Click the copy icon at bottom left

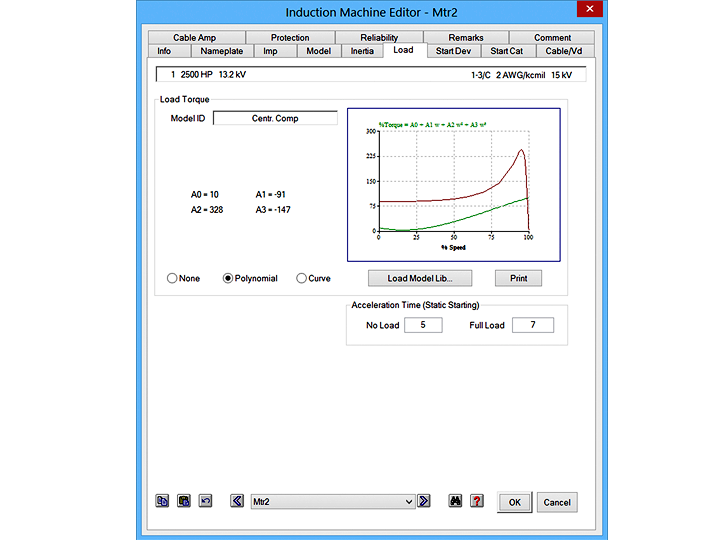tap(162, 501)
